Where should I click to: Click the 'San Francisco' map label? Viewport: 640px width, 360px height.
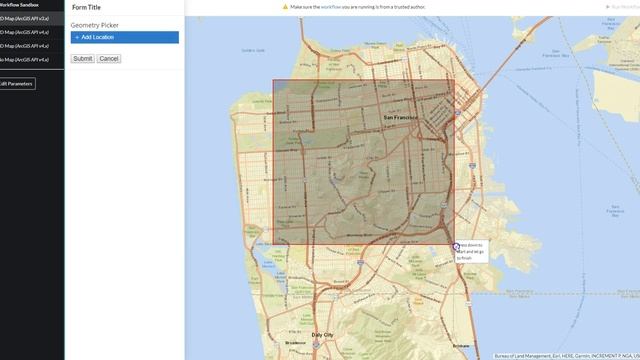point(401,118)
